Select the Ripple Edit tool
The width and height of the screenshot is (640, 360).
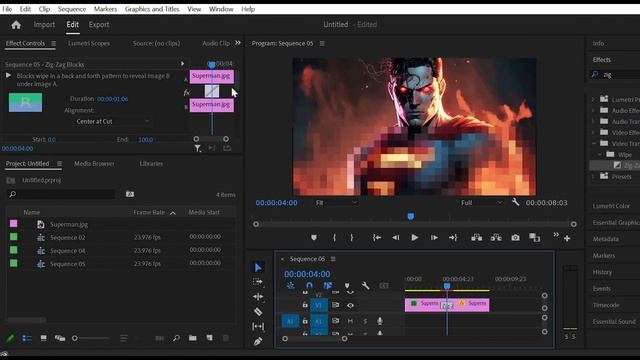click(x=258, y=297)
